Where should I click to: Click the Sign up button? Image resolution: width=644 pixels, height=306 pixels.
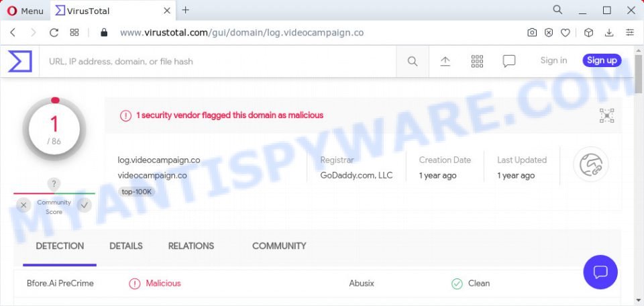coord(602,60)
